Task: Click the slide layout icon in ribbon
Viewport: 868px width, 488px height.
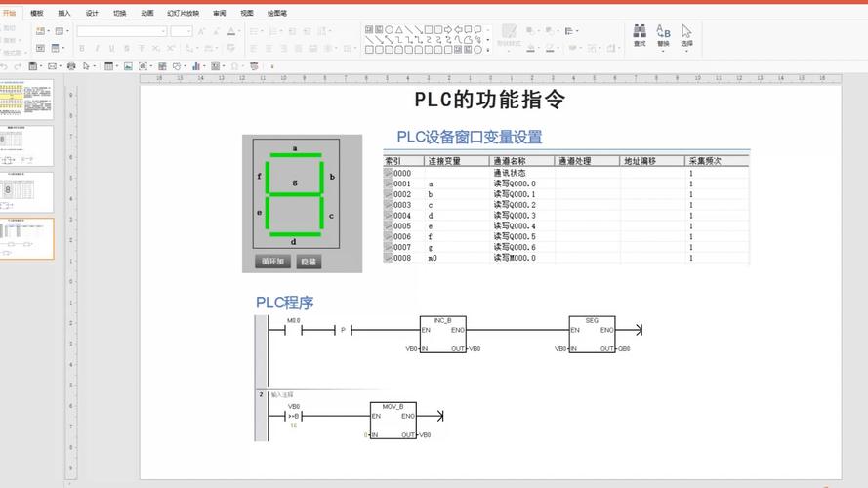Action: click(x=60, y=31)
